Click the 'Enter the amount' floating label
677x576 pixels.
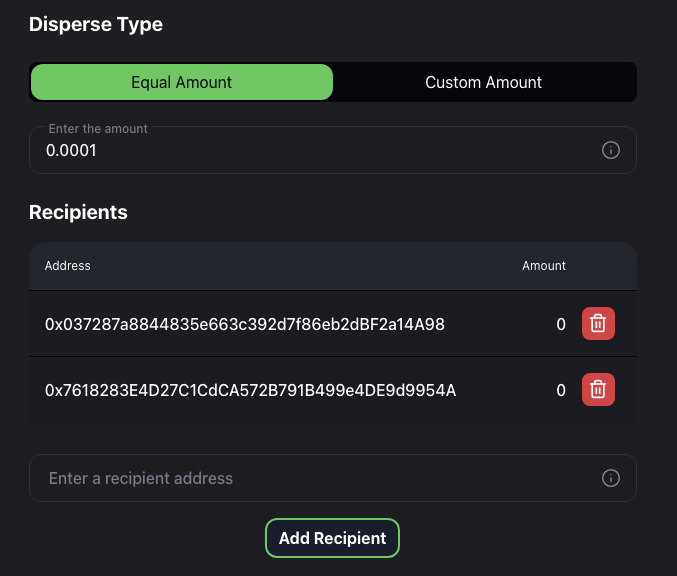point(98,129)
